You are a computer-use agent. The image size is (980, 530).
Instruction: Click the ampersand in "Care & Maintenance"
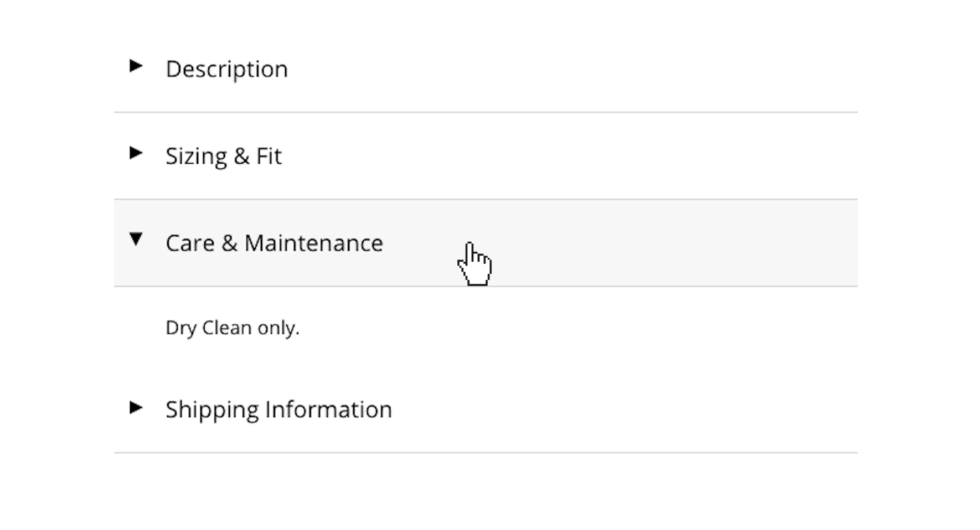click(x=229, y=243)
